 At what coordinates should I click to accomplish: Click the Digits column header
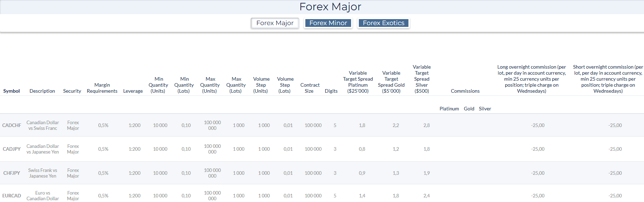coord(331,91)
